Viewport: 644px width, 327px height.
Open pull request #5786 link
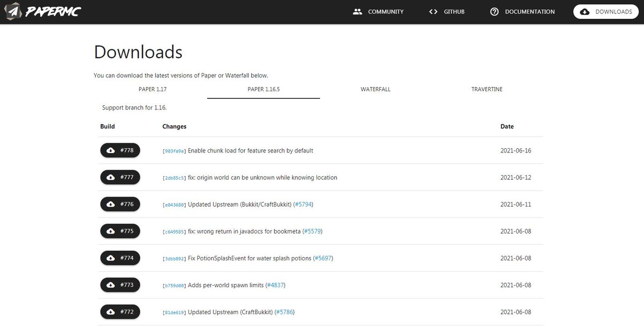coord(284,311)
